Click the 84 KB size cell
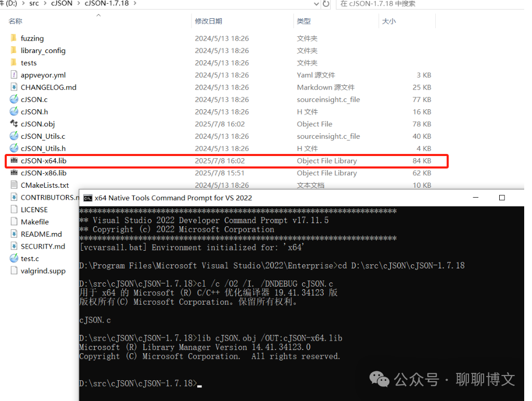 click(422, 161)
